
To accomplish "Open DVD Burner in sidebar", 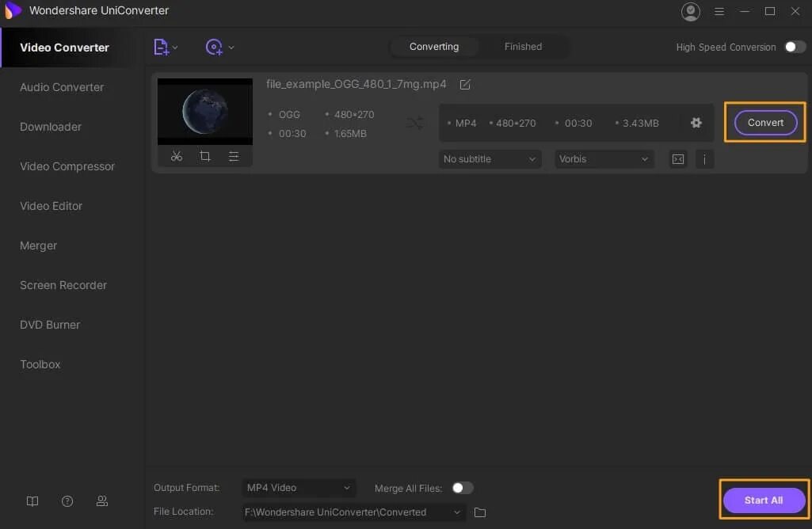I will 50,325.
